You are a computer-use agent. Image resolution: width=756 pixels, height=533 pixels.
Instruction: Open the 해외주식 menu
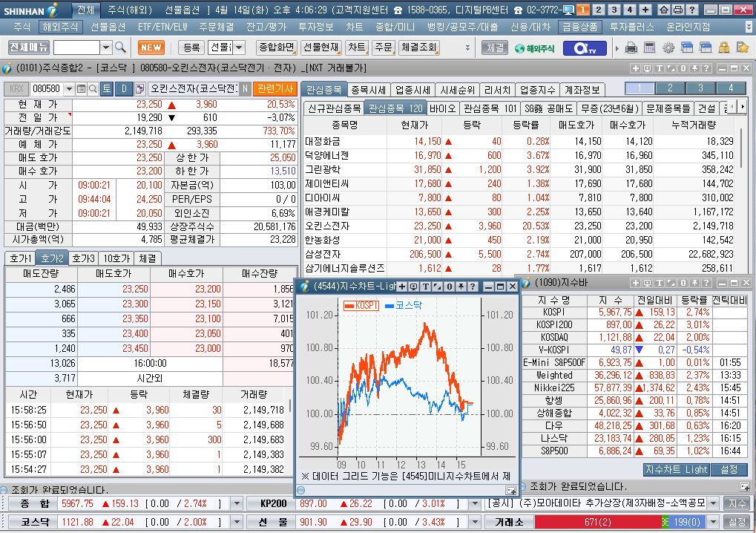pos(60,27)
